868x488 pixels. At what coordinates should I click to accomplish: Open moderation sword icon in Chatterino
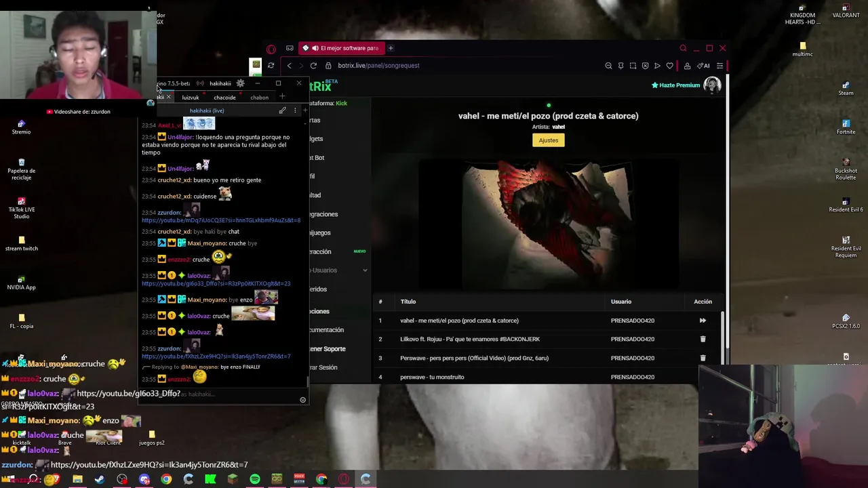pos(283,110)
